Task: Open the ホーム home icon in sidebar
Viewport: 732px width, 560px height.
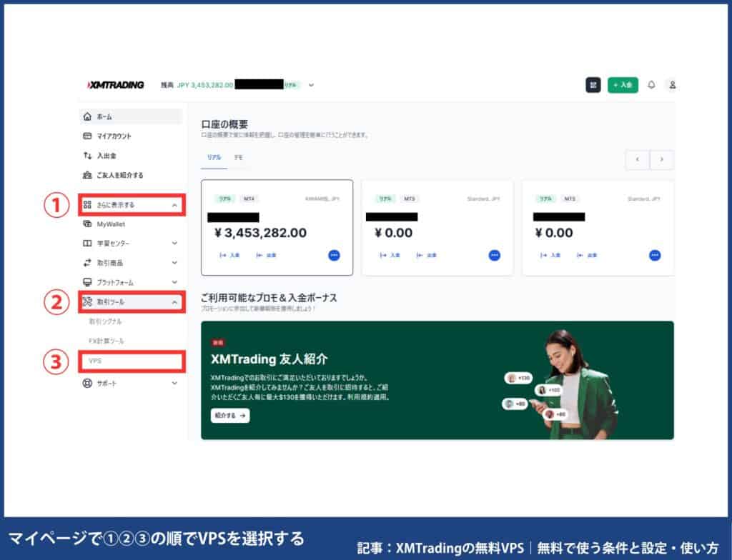Action: pos(87,116)
